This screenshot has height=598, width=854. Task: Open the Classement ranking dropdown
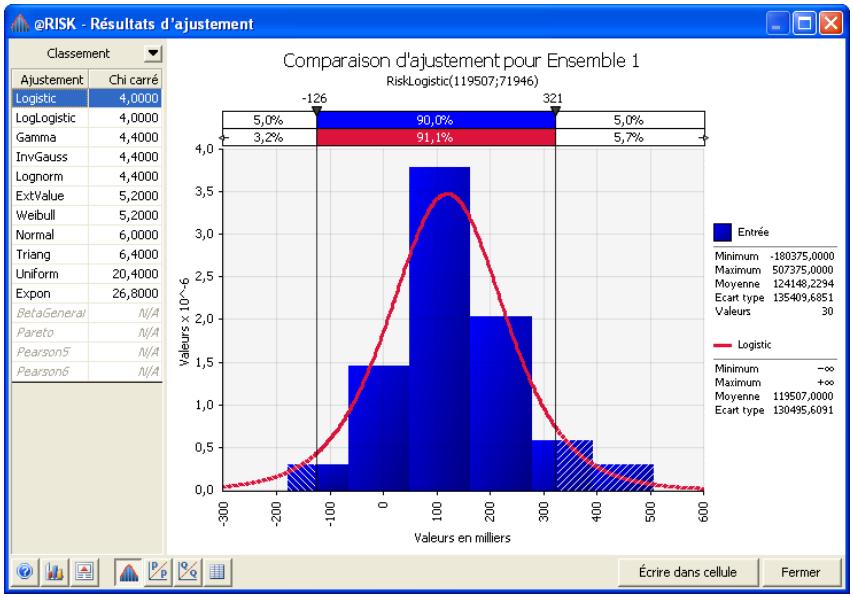click(x=152, y=51)
